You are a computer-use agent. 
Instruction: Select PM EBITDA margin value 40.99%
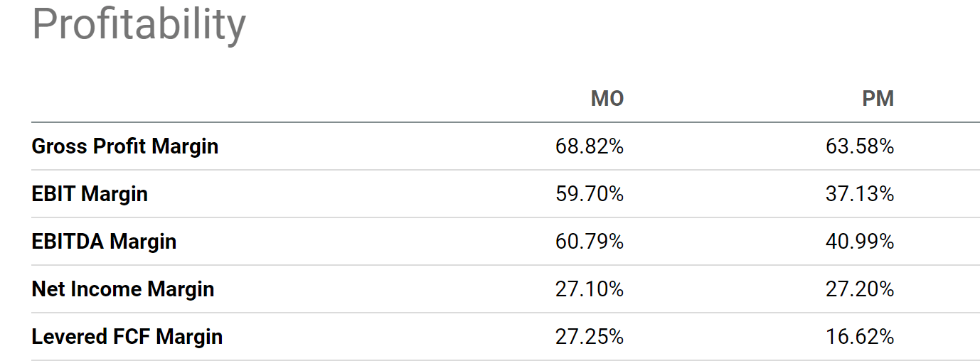(860, 242)
